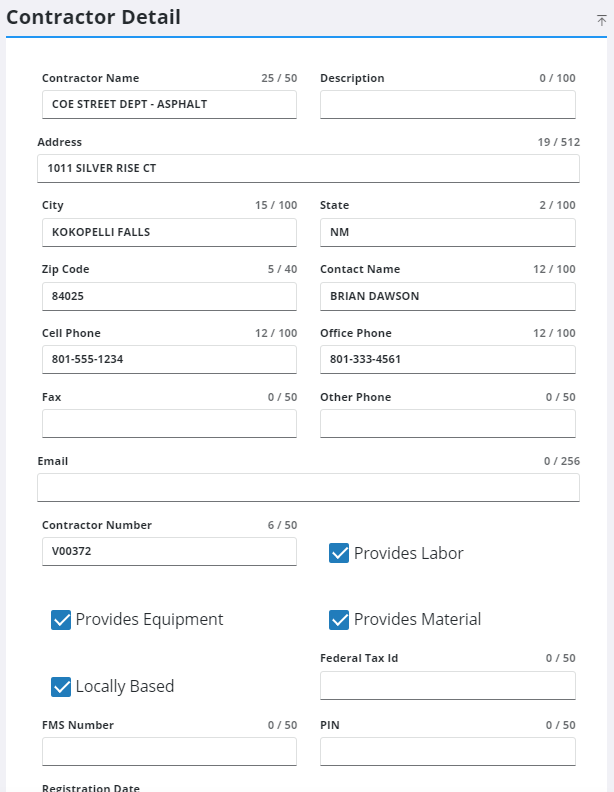Screen dimensions: 614x792
Task: Disable the Provides Material checkbox
Action: [339, 620]
